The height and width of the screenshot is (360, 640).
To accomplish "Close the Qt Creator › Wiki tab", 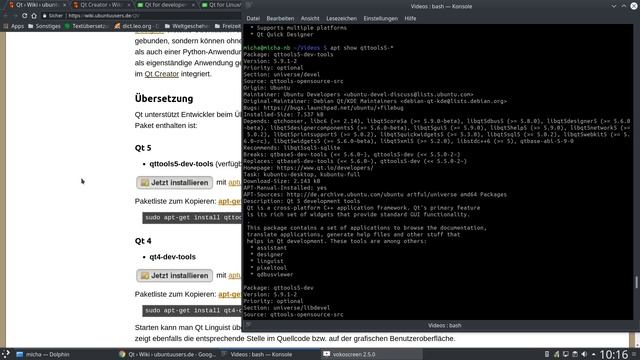I will click(x=129, y=5).
